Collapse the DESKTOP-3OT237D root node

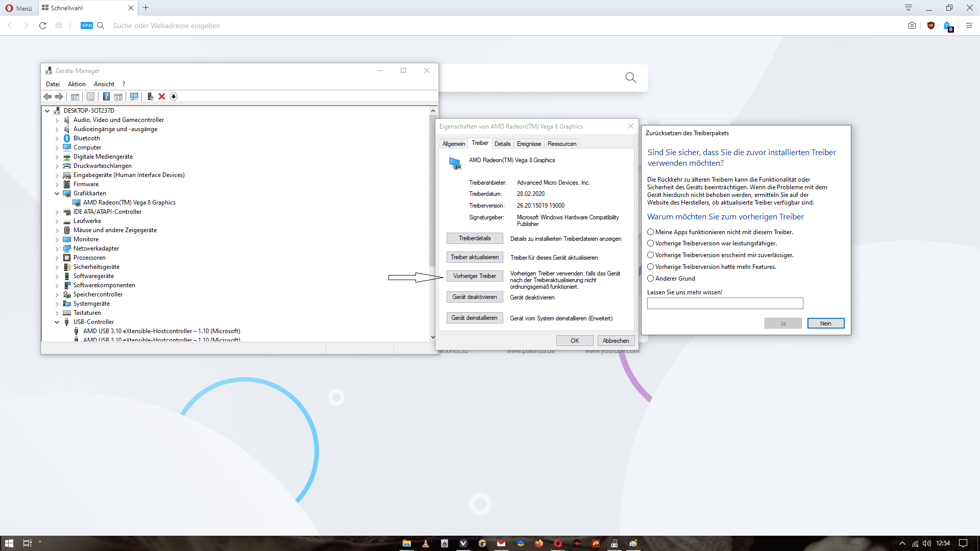click(47, 111)
